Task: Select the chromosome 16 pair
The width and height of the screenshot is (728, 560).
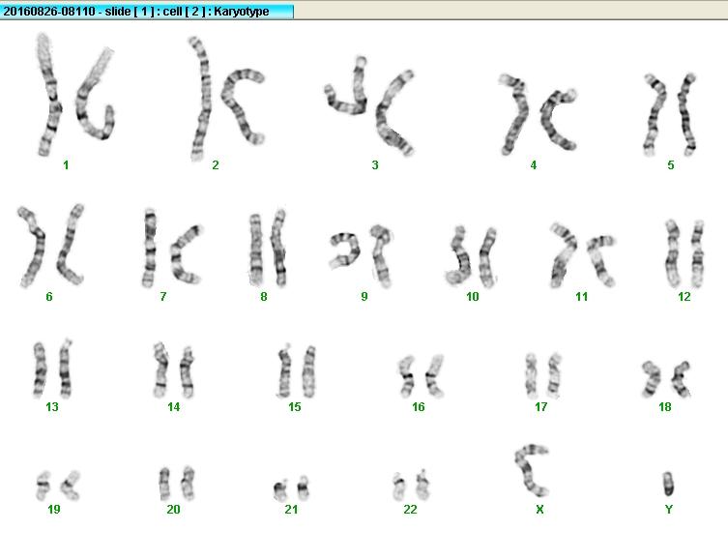Action: [422, 376]
